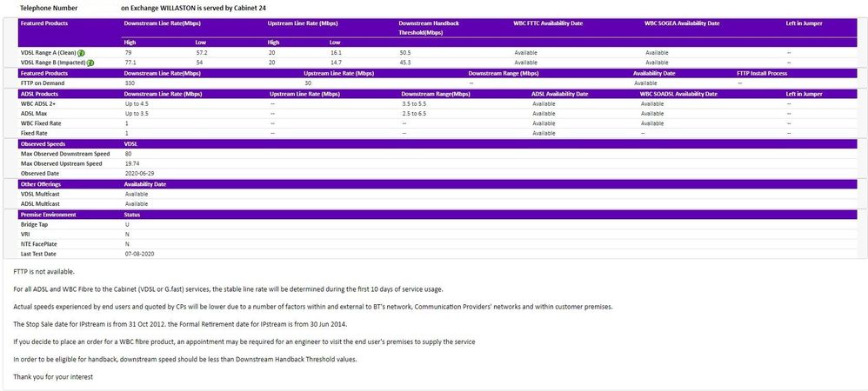Click the Exchange WILLASTON Cabinet 24 heading
The image size is (868, 391).
(x=188, y=9)
